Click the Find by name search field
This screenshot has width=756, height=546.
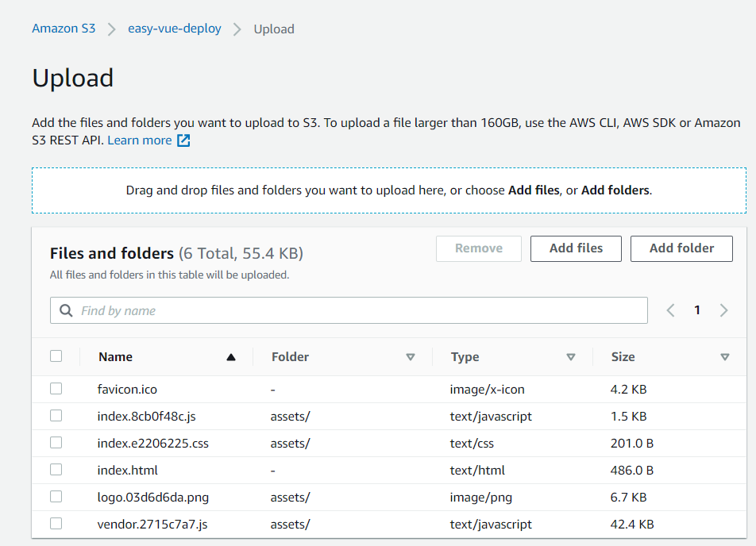coord(349,310)
